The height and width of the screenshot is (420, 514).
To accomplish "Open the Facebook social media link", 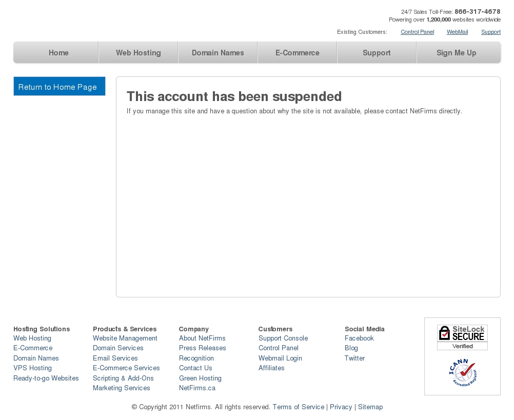I will click(359, 338).
